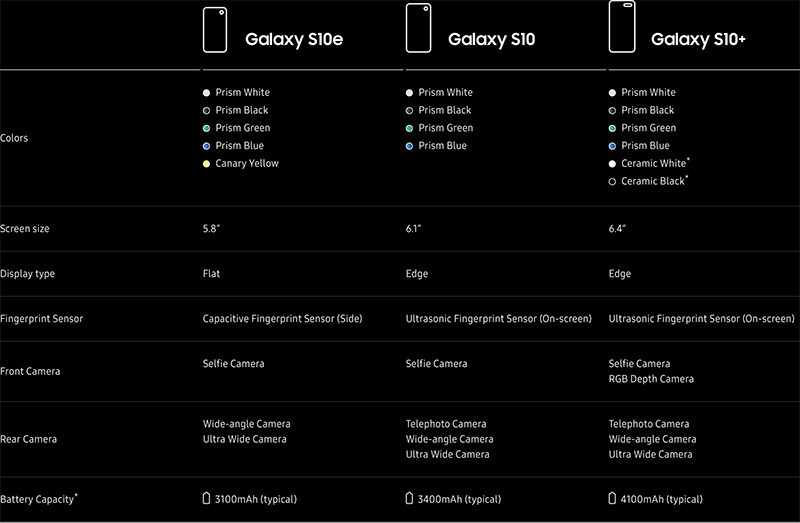The image size is (800, 523).
Task: Select Prism Blue color dot for S10
Action: [410, 146]
